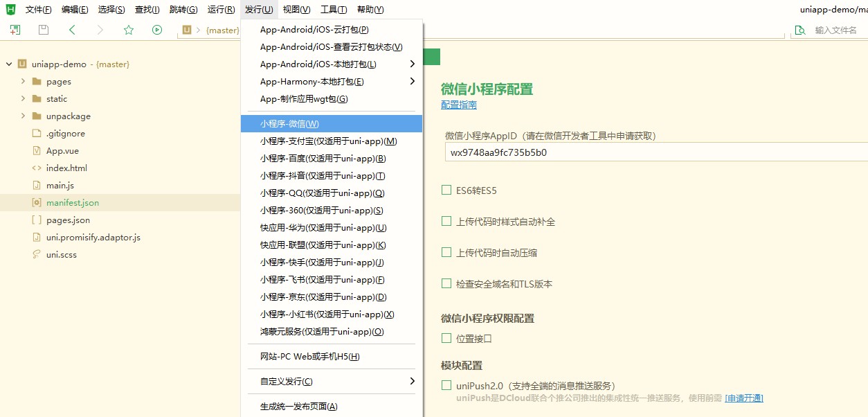Open the 申请开通 link
Screen dimensions: 868x417
(744, 398)
